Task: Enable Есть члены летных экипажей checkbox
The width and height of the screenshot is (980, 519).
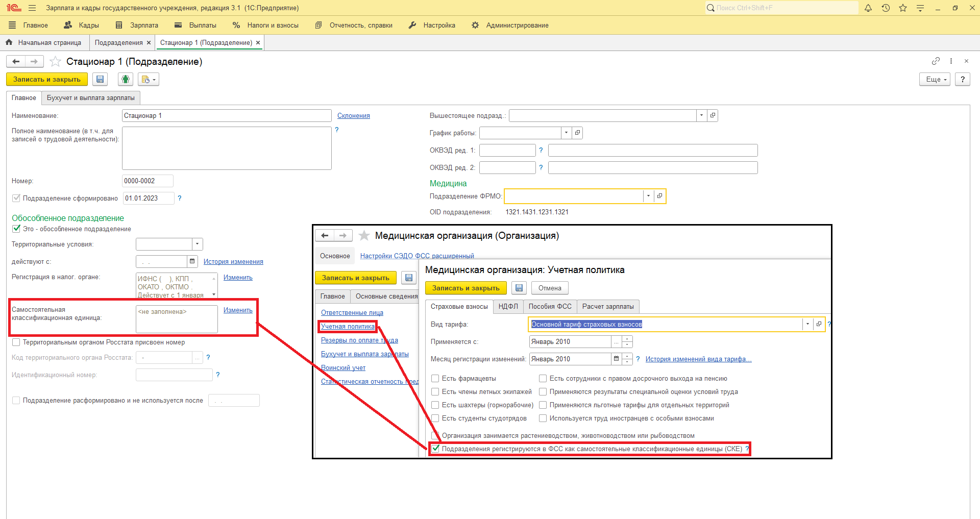Action: [x=435, y=391]
